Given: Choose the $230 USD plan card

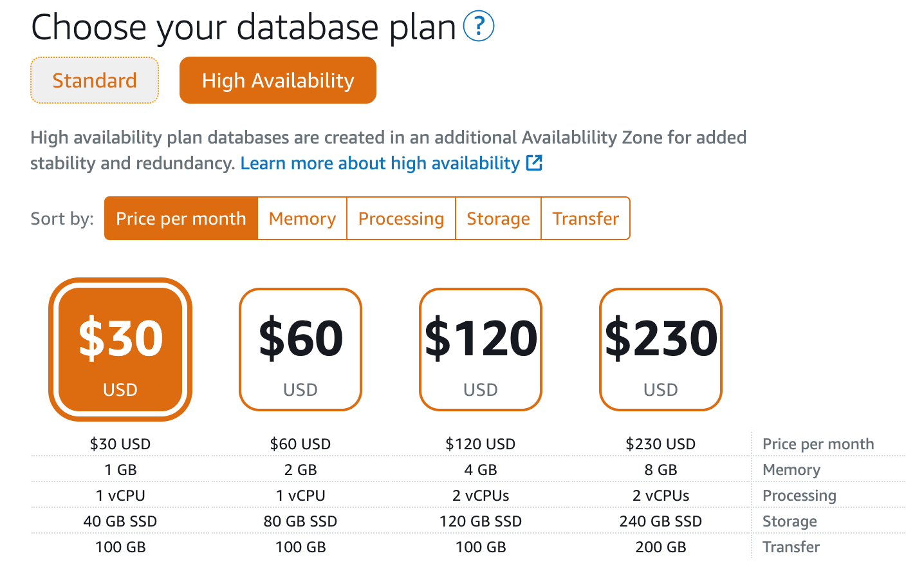Looking at the screenshot, I should click(661, 349).
